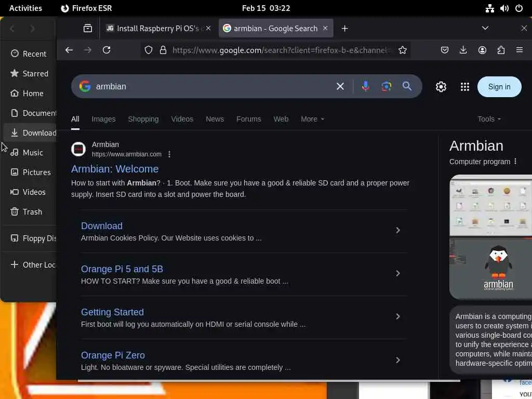532x399 pixels.
Task: Switch to Shopping results
Action: pyautogui.click(x=143, y=119)
